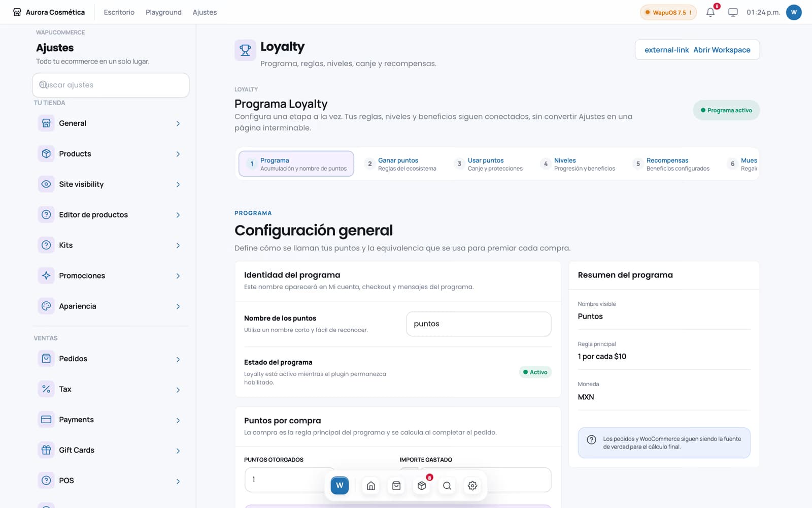812x508 pixels.
Task: Open the settings gear in bottom dock
Action: (x=472, y=486)
